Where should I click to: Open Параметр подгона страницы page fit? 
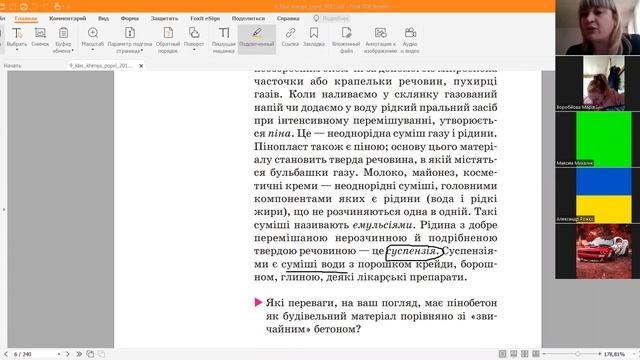pos(130,40)
